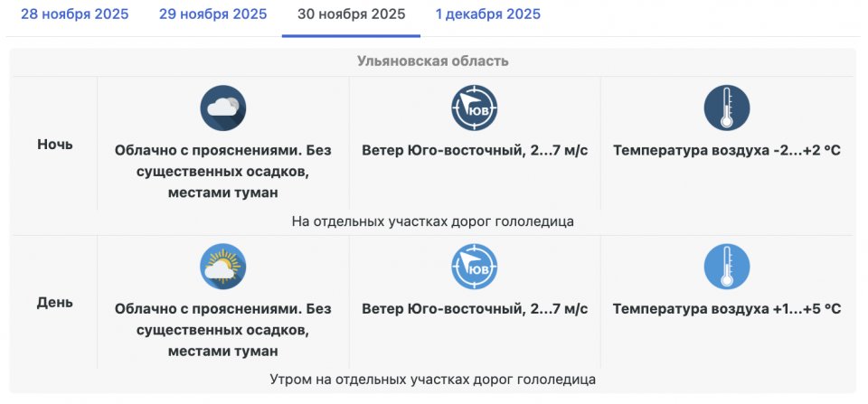The width and height of the screenshot is (868, 404).
Task: Go to the 1 декабря 2025 tab
Action: 487,14
